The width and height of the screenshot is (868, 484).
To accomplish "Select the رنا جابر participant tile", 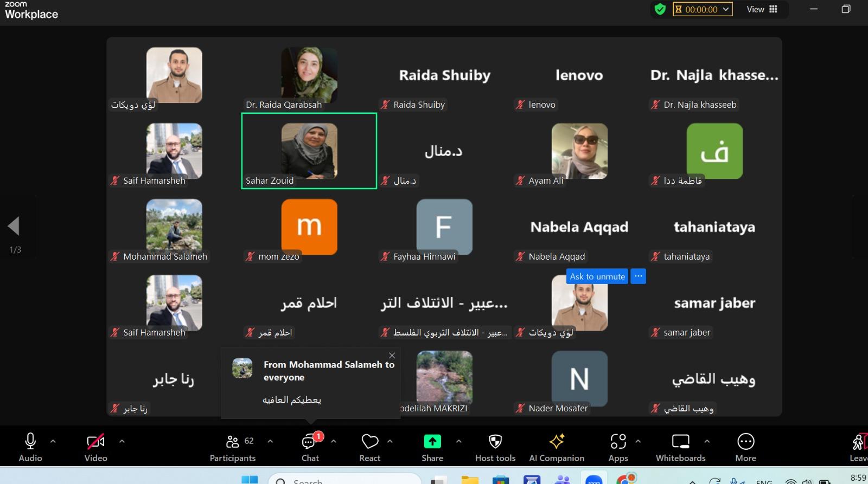I will point(174,378).
